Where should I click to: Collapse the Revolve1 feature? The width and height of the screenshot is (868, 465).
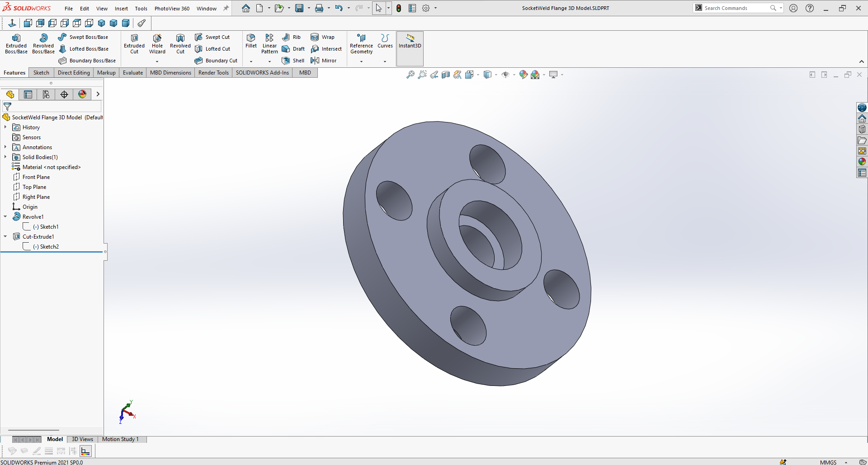5,217
